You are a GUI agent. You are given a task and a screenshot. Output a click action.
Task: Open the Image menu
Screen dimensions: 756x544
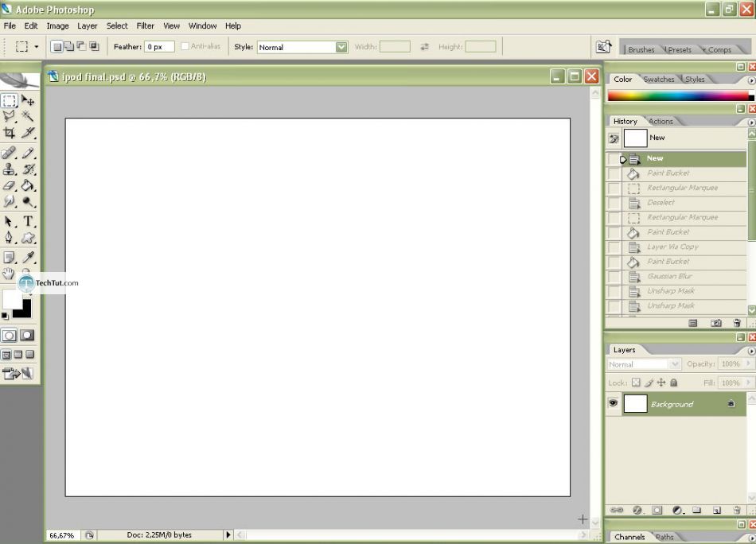57,25
